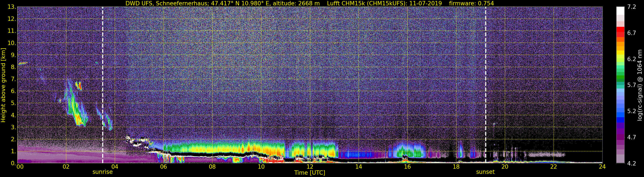Click the time axis tick label 12
Viewport: 644px width, 177px height.
(310, 167)
